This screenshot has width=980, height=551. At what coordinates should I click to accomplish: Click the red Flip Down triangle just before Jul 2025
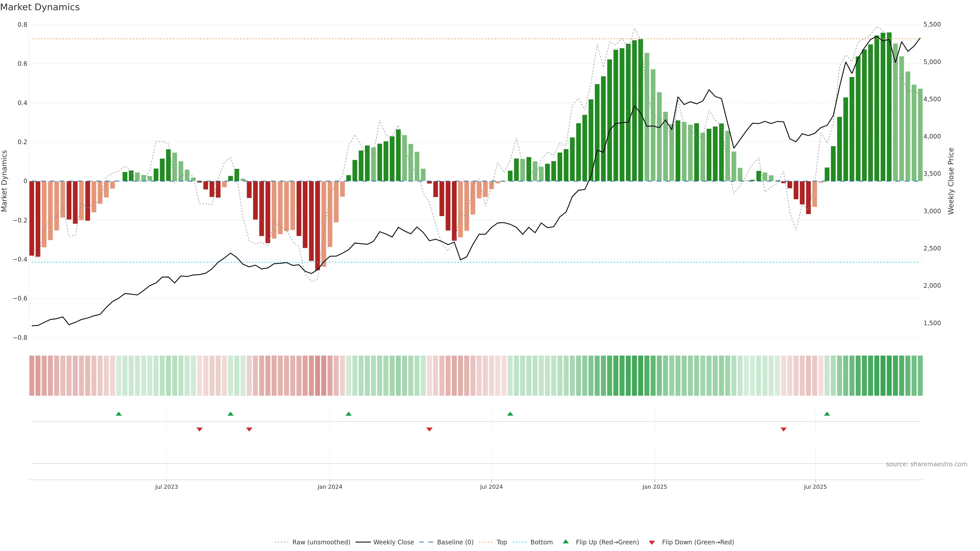coord(783,429)
